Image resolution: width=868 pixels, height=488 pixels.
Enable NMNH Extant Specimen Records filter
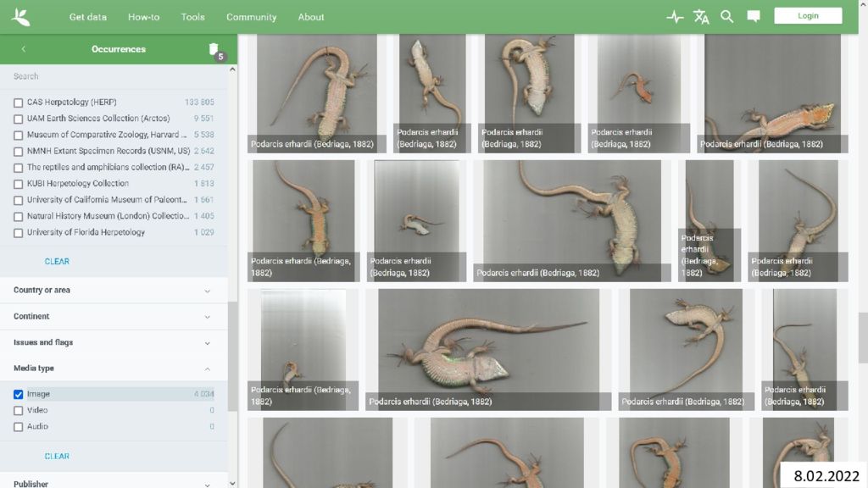coord(19,152)
